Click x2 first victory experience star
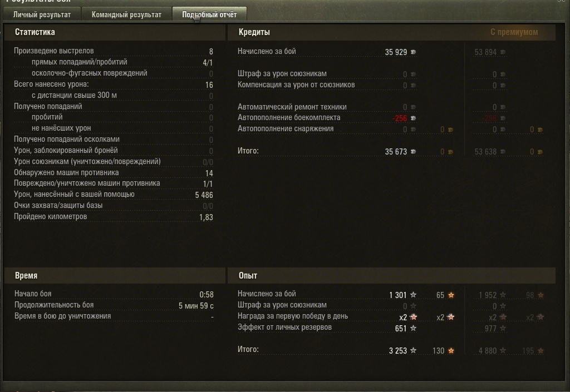Image resolution: width=570 pixels, height=392 pixels. pos(414,317)
